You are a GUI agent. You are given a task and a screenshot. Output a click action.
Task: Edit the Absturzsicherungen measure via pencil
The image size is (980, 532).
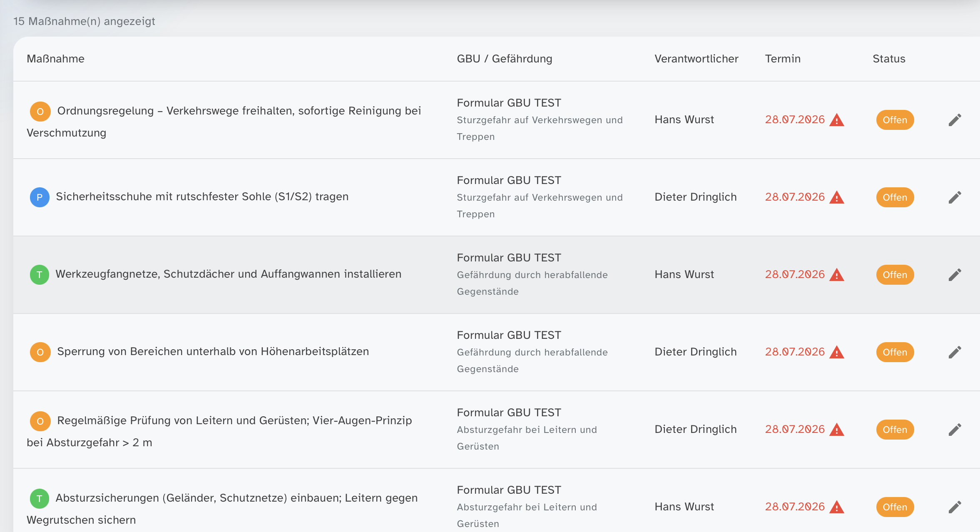tap(955, 507)
